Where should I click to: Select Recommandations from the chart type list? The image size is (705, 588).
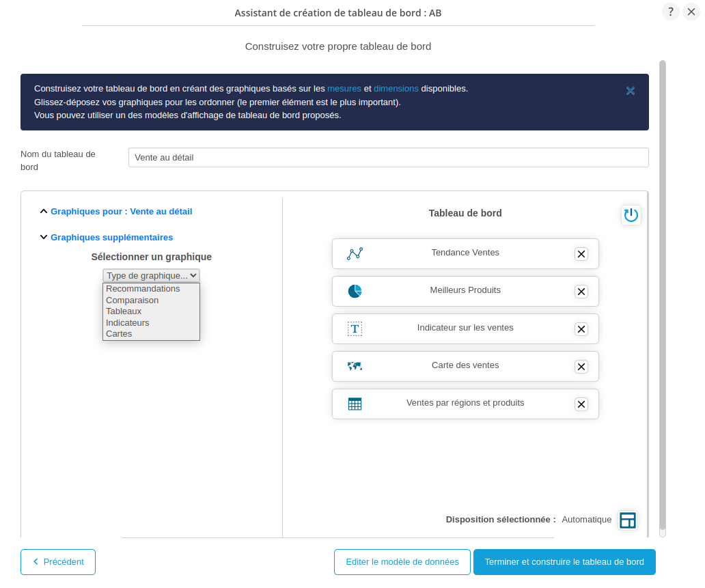click(x=143, y=289)
